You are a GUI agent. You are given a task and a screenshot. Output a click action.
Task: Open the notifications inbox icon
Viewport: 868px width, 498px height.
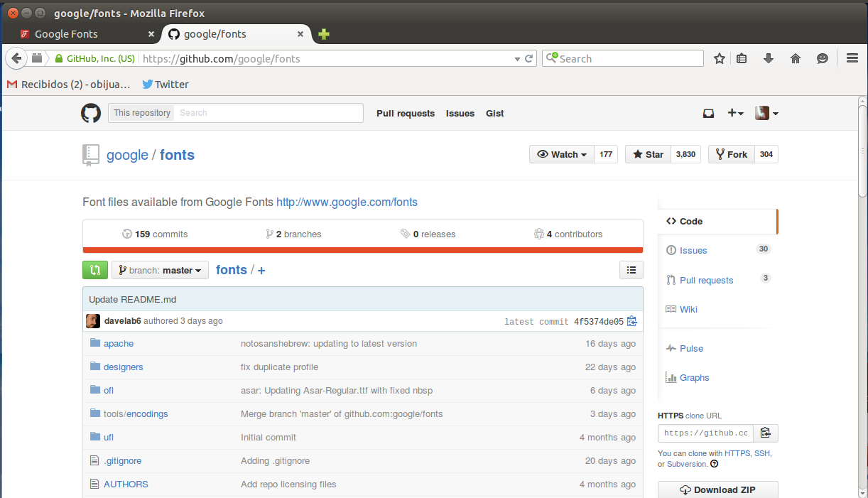click(x=708, y=113)
